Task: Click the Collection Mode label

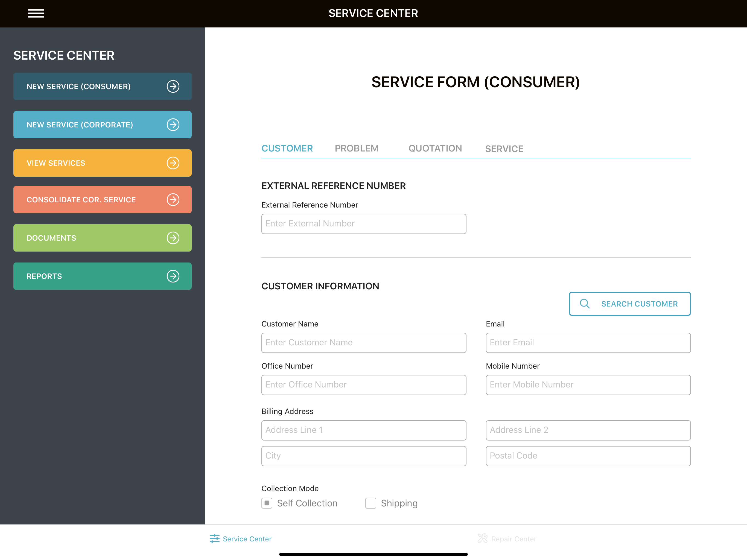Action: [x=290, y=488]
